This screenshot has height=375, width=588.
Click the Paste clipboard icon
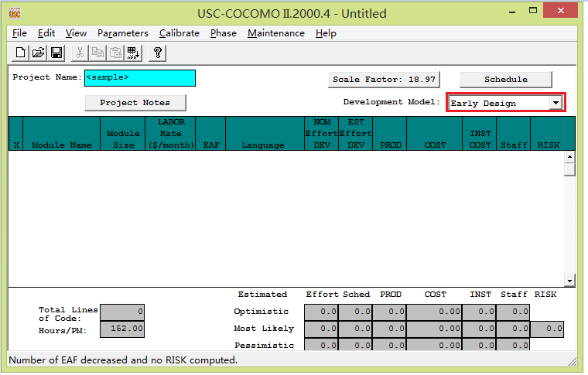(x=116, y=53)
